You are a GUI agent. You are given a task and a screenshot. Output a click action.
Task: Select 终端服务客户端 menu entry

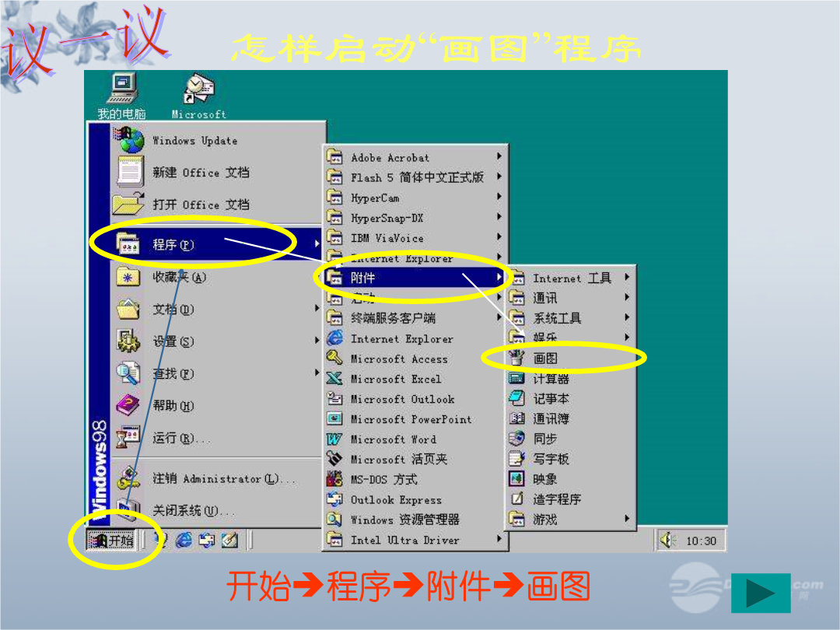[x=415, y=318]
